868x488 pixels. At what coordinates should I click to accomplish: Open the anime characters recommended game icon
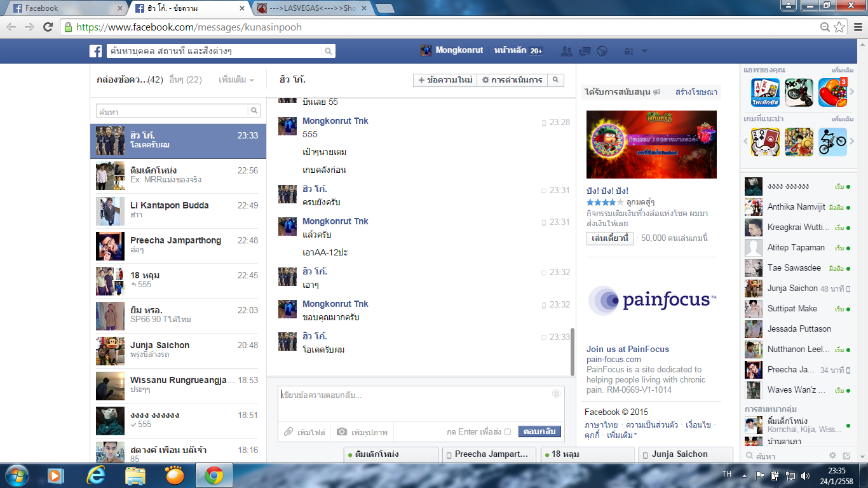799,142
